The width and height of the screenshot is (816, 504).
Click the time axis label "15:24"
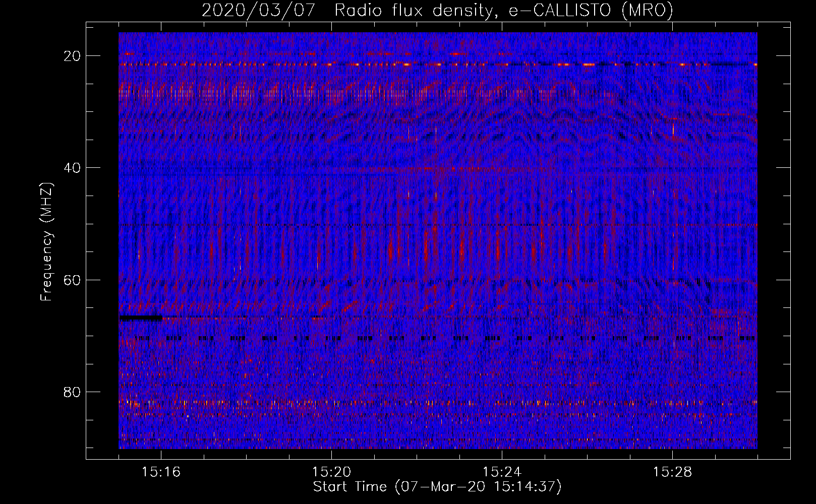[502, 472]
